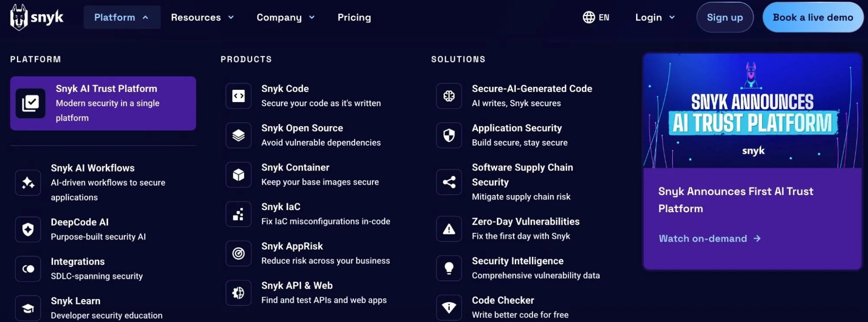Image resolution: width=868 pixels, height=322 pixels.
Task: Click the Watch on-demand link
Action: (710, 239)
